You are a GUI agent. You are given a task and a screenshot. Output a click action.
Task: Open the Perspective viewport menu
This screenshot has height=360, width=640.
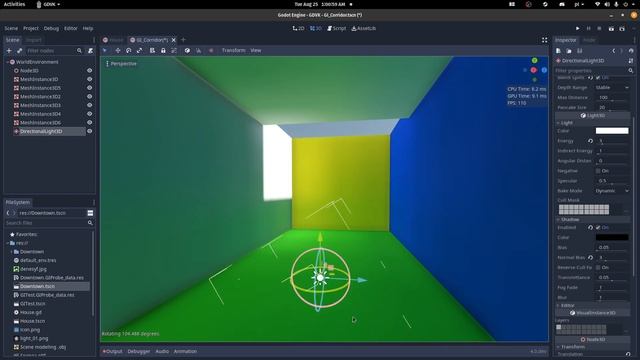point(121,64)
